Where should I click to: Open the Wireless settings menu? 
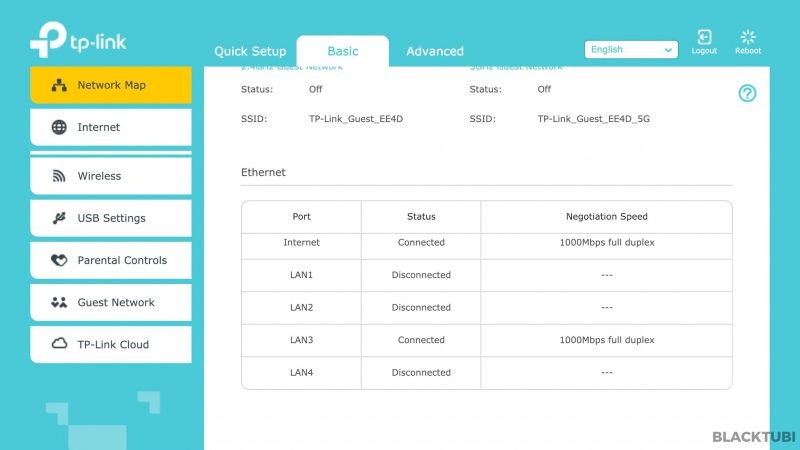[111, 176]
